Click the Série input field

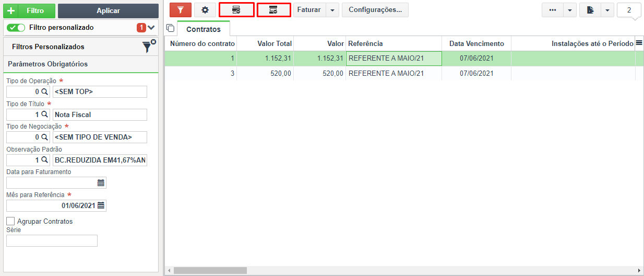52,240
